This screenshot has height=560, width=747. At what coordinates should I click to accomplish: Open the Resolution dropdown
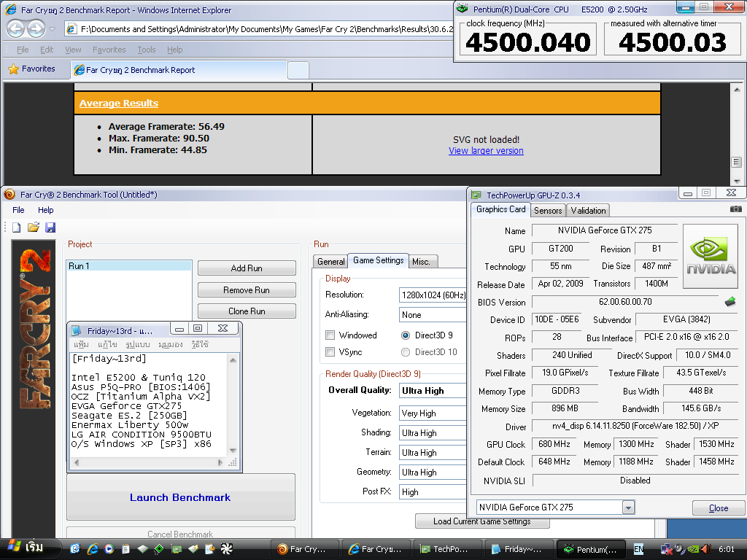tap(433, 295)
